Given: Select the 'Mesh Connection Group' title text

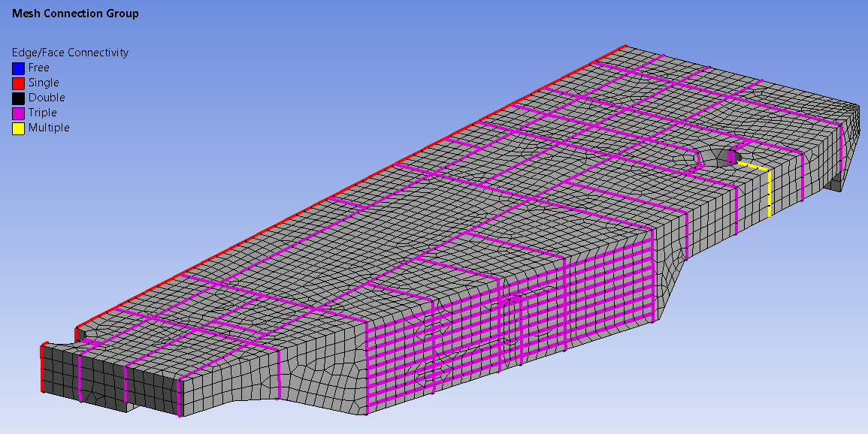Looking at the screenshot, I should [75, 14].
